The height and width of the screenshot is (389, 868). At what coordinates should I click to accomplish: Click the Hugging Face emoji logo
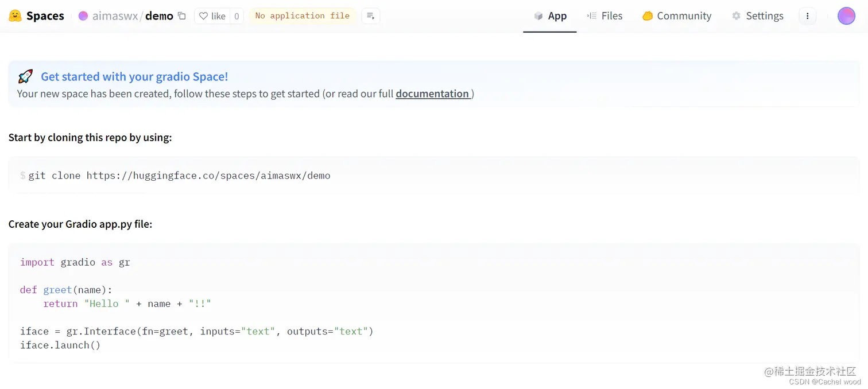click(15, 15)
